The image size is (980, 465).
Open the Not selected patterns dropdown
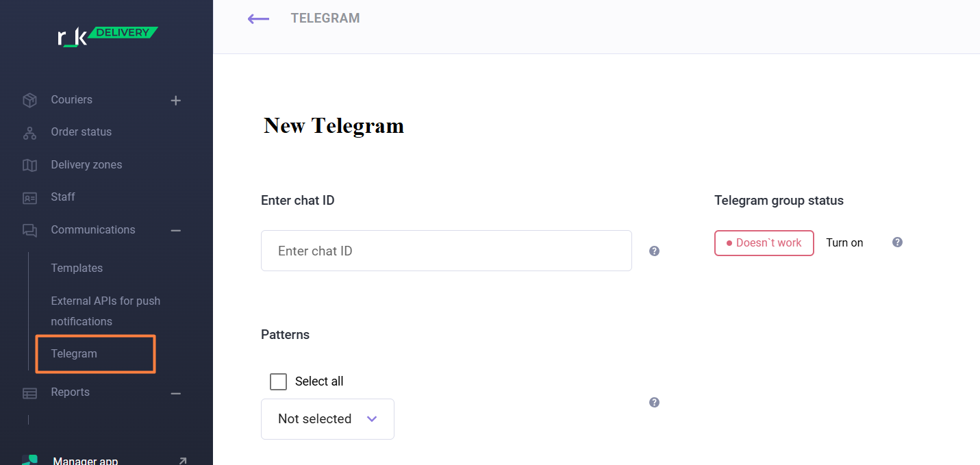327,419
